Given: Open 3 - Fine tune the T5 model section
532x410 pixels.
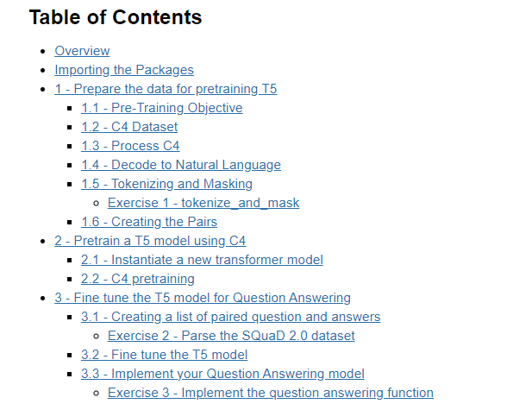Looking at the screenshot, I should (x=203, y=298).
